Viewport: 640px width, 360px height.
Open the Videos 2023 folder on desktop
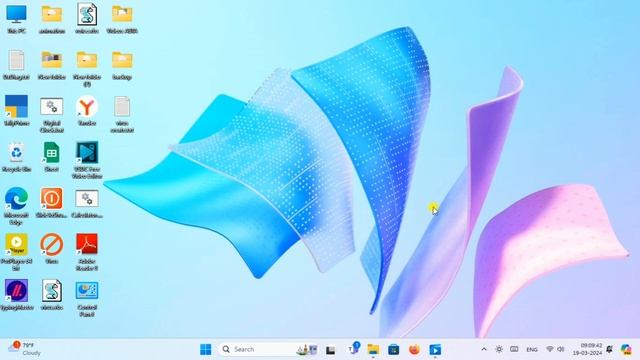point(122,19)
